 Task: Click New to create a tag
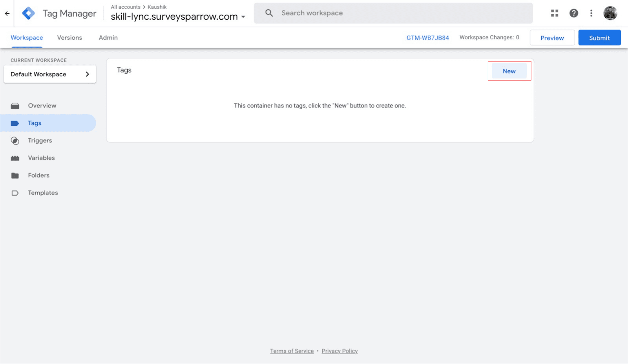pos(509,71)
